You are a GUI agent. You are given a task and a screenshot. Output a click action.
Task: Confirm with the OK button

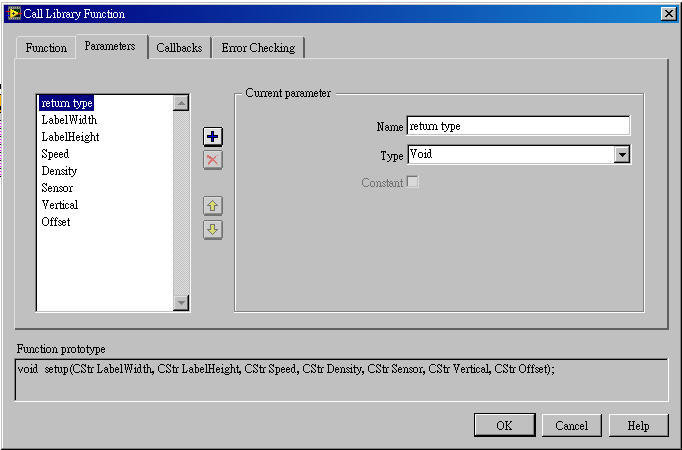(x=505, y=425)
